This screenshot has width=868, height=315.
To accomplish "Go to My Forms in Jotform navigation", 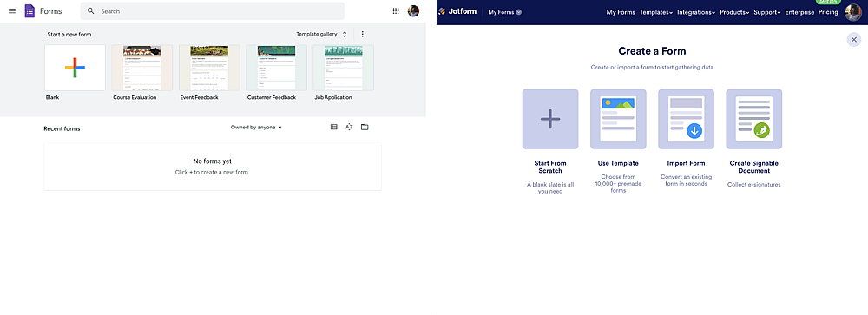I will (621, 12).
